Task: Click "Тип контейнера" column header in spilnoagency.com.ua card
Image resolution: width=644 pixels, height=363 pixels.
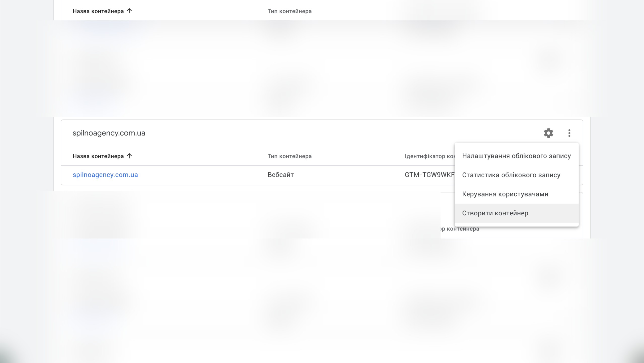Action: click(x=290, y=156)
